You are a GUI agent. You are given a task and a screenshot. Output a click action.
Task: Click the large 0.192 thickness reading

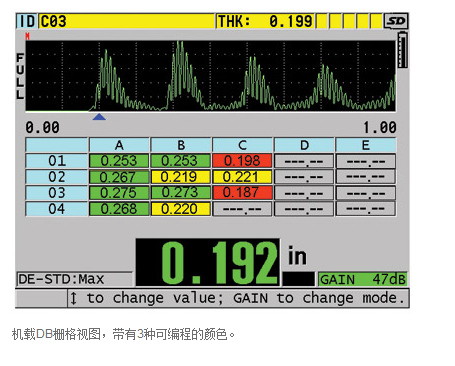pos(208,262)
